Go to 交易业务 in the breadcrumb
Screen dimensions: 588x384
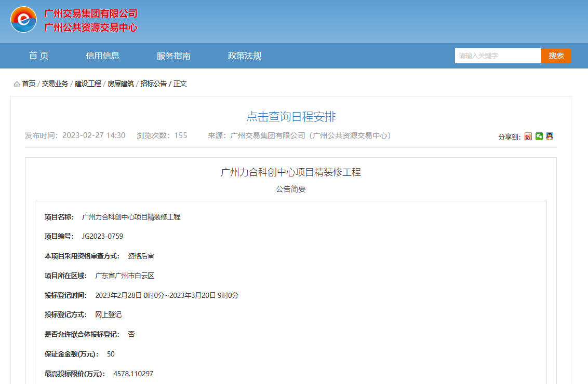(55, 84)
